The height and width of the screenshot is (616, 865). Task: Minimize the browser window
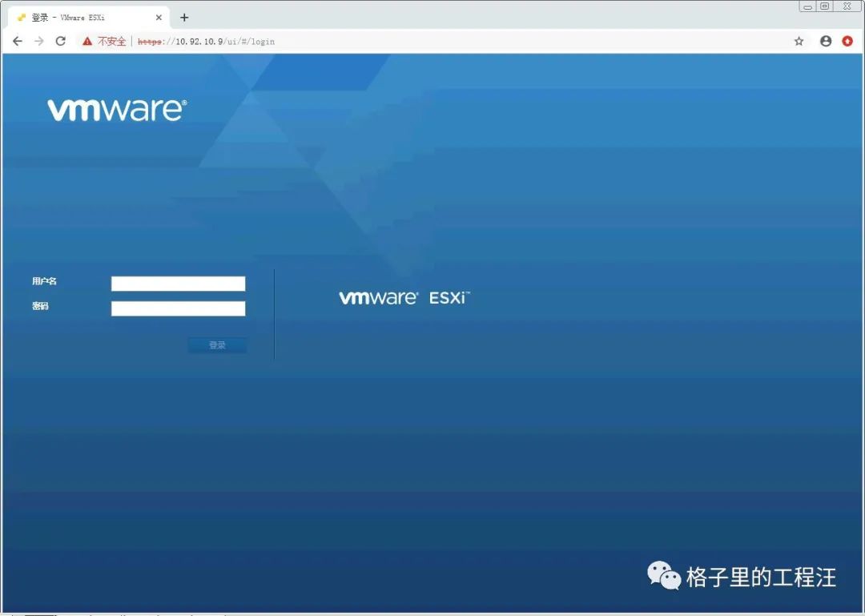point(807,6)
